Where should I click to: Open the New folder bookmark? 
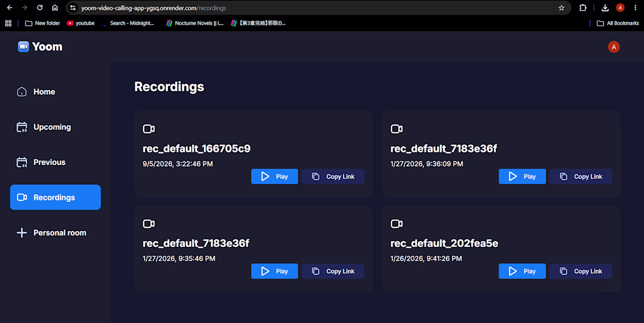pyautogui.click(x=43, y=23)
